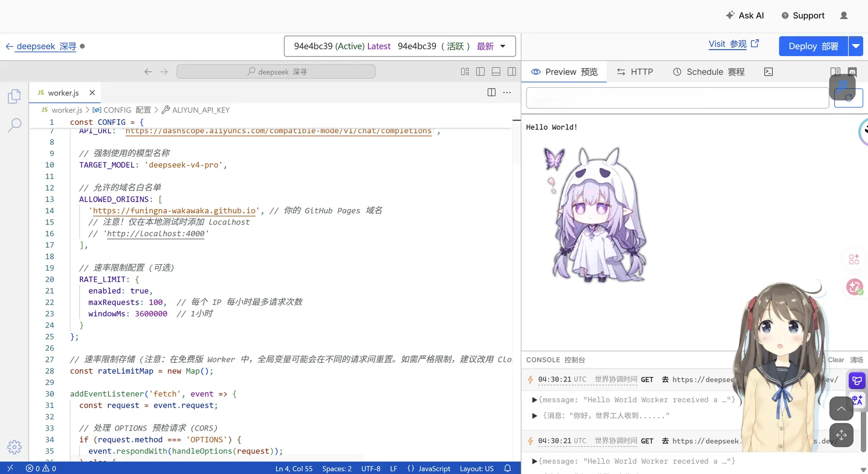Click the round pink floating icon with checkmark
This screenshot has width=868, height=474.
[854, 287]
